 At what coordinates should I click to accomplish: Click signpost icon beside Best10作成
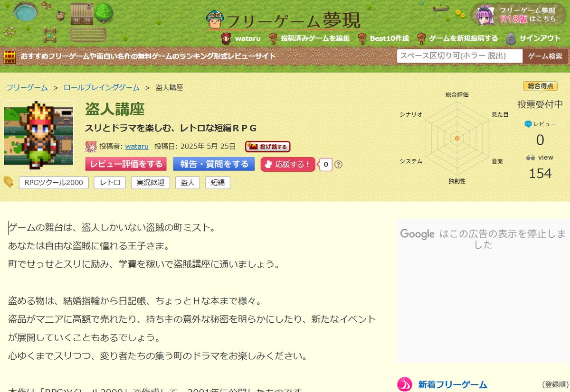[x=362, y=38]
